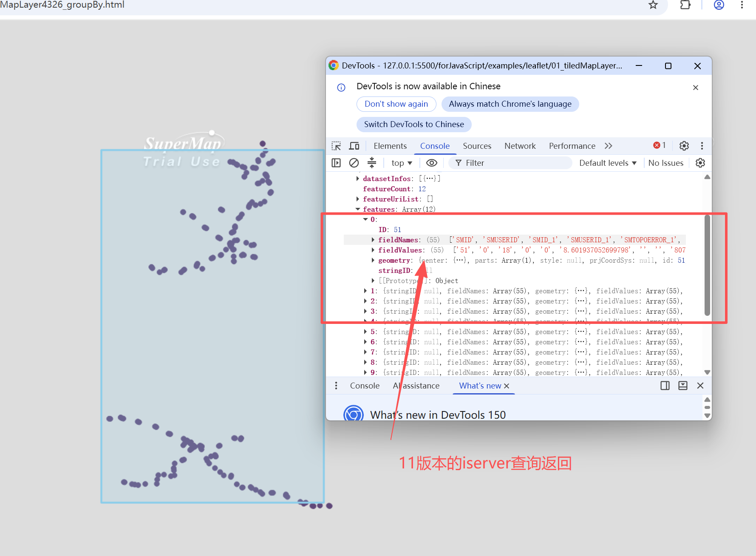This screenshot has height=556, width=756.
Task: Expand the datasetInfos tree entry
Action: click(x=358, y=179)
